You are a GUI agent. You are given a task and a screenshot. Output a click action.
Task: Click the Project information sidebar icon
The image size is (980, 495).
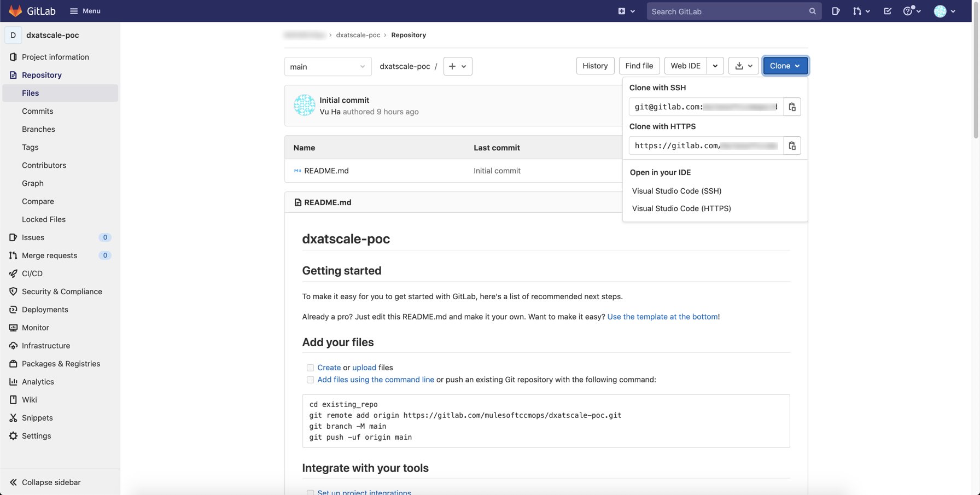coord(13,57)
